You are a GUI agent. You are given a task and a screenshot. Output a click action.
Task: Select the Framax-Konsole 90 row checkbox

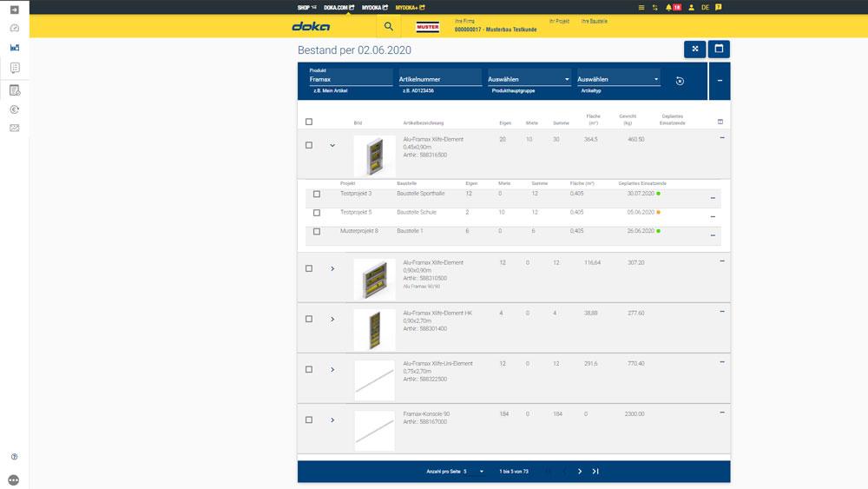pyautogui.click(x=309, y=420)
